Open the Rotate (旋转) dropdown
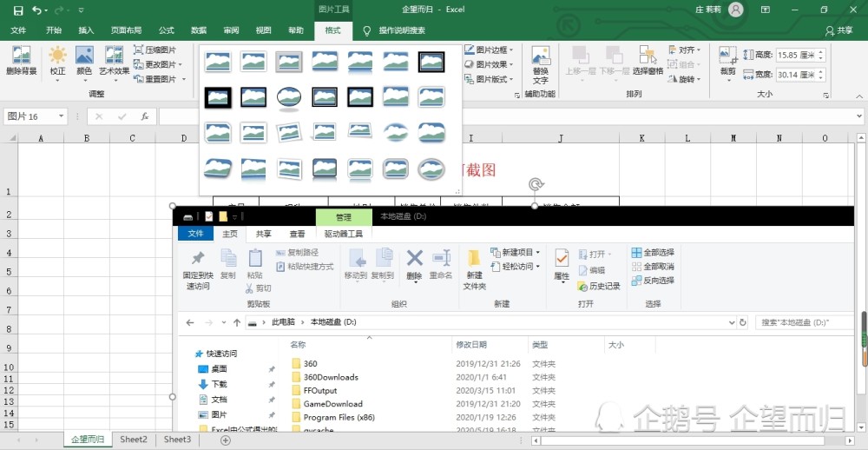The image size is (868, 450). click(x=685, y=79)
